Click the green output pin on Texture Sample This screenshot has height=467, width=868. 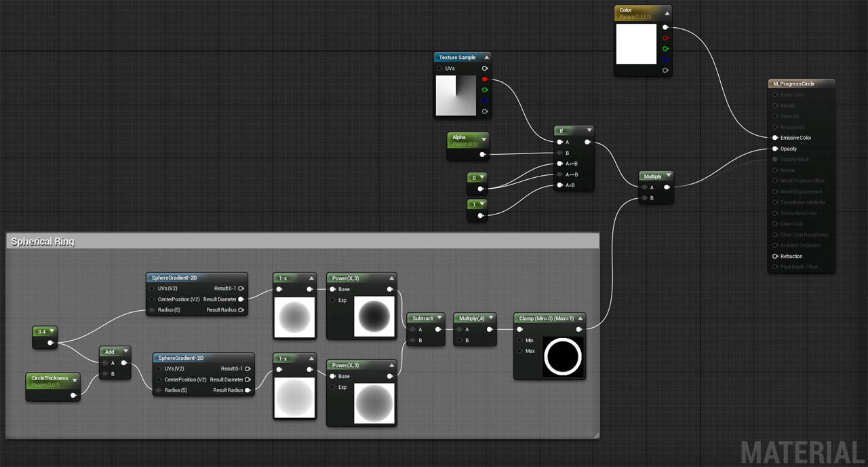click(485, 90)
